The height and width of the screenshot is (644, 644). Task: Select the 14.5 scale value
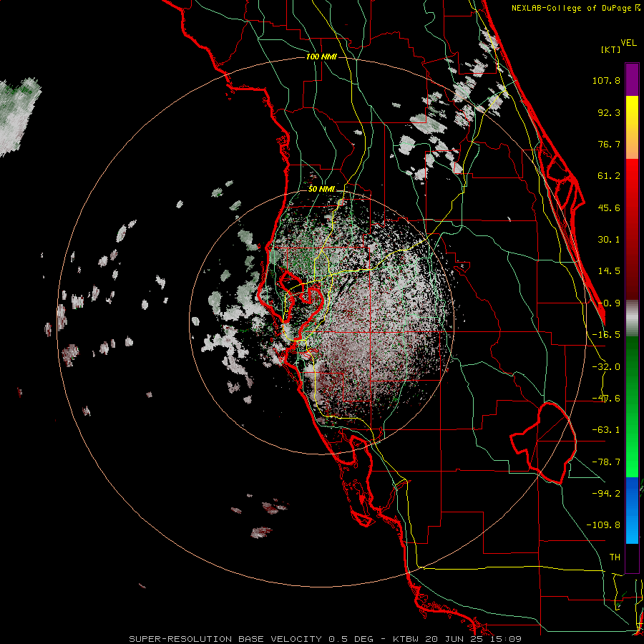609,270
